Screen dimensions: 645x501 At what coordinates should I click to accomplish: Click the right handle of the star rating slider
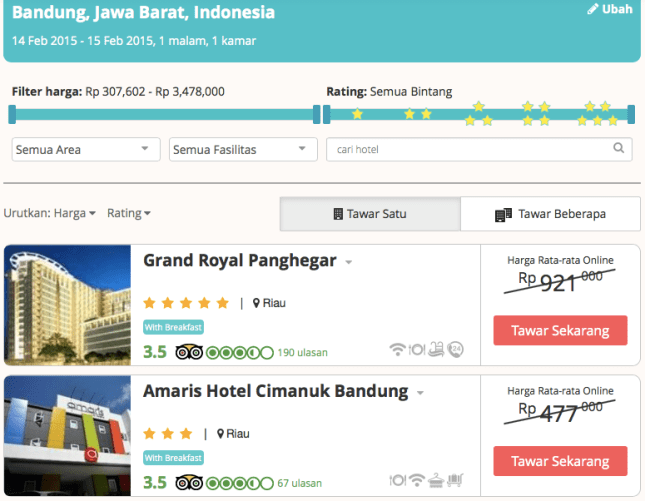[631, 114]
